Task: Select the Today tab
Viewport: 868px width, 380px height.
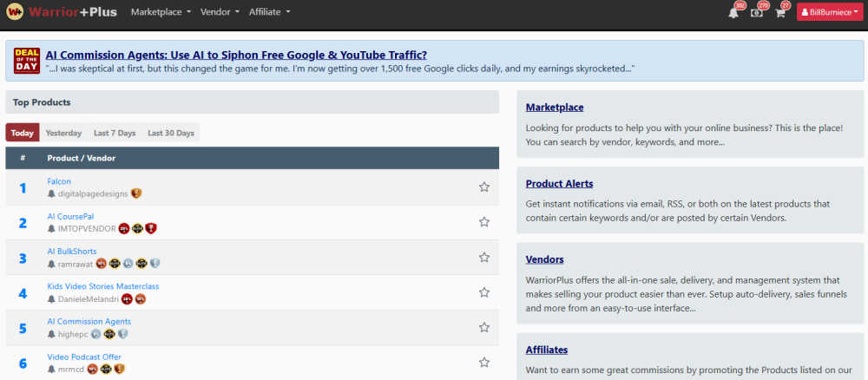Action: coord(23,133)
